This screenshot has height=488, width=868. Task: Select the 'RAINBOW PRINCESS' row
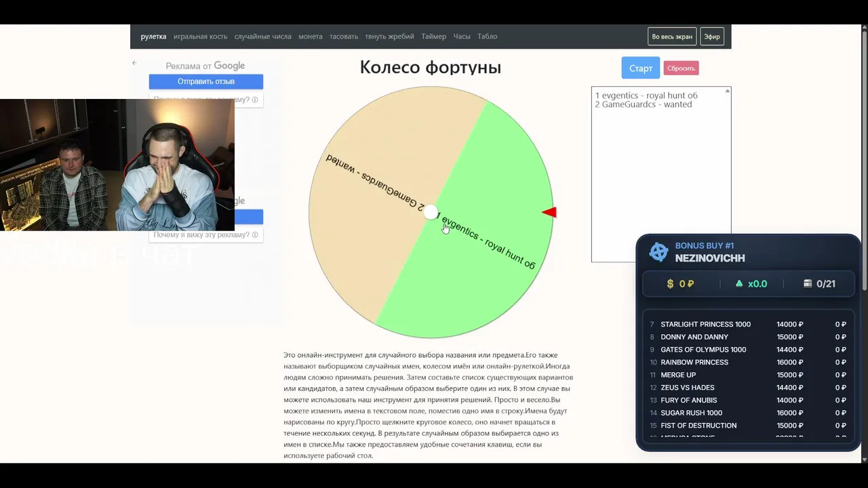[x=749, y=363]
